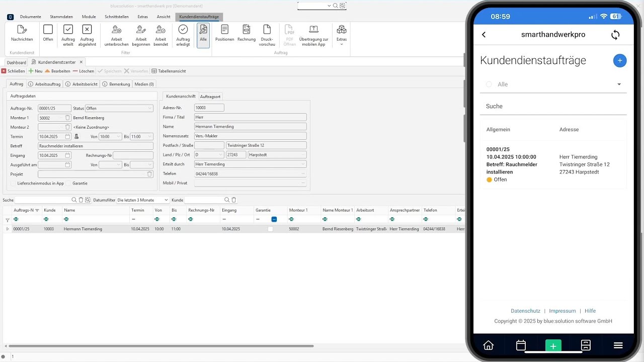Filter by Arbeit unterbrochen

(x=116, y=35)
